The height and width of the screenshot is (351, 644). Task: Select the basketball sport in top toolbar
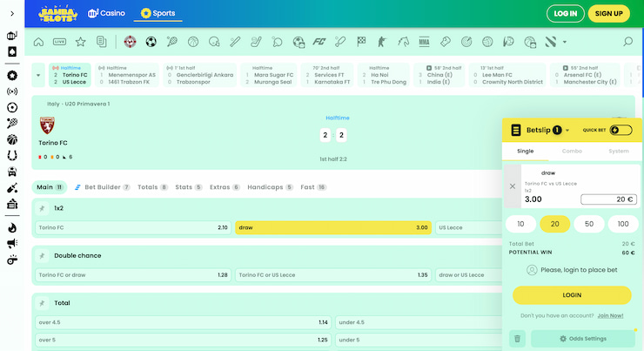click(193, 42)
